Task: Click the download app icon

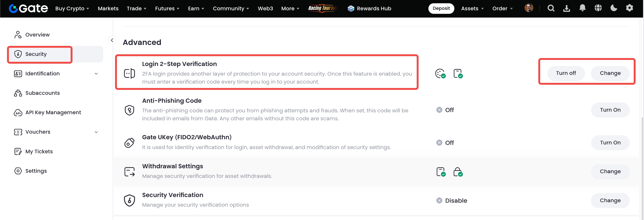Action: 567,8
